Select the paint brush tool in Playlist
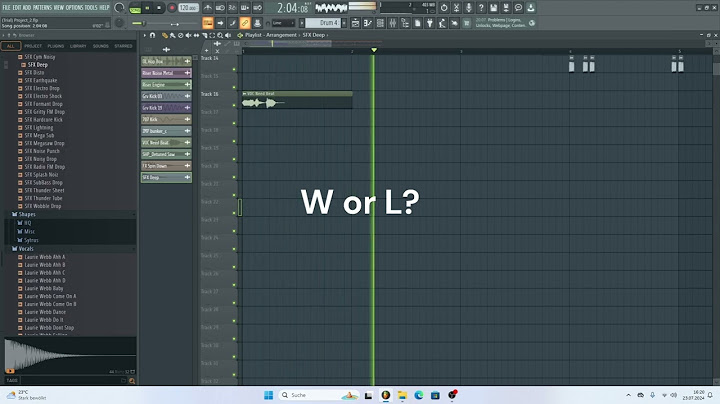 (x=172, y=35)
